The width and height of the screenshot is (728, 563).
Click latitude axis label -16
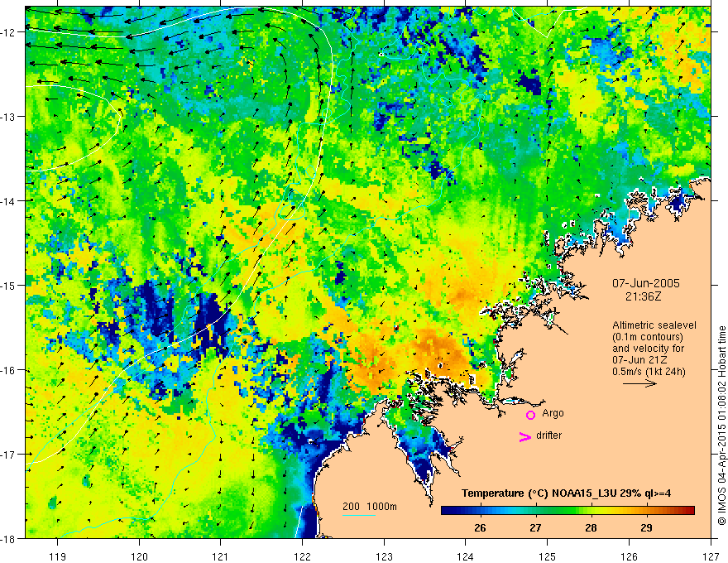(8, 370)
